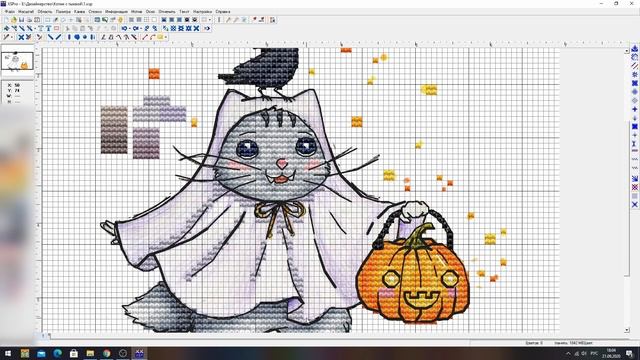
Task: Click the red line tool icon in third row
Action: pyautogui.click(x=145, y=37)
